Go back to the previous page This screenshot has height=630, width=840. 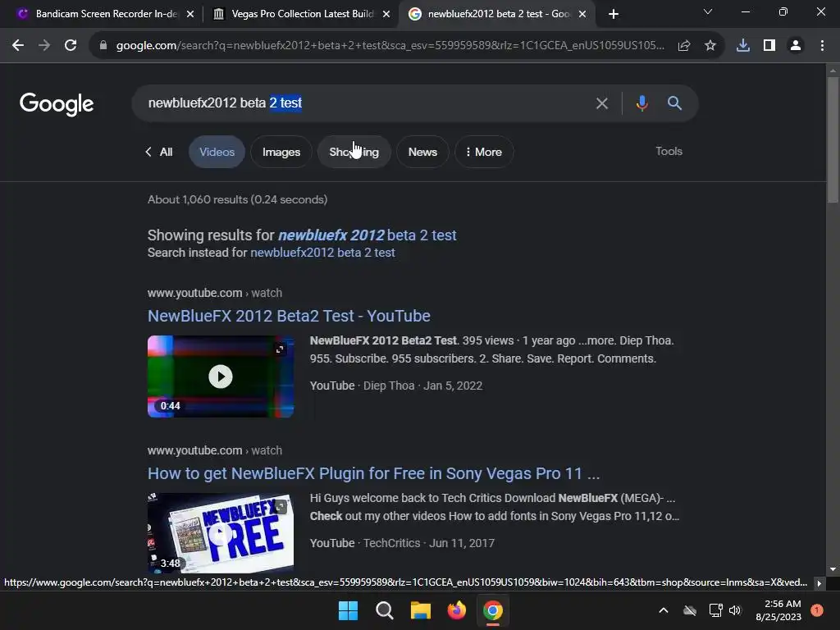point(18,46)
